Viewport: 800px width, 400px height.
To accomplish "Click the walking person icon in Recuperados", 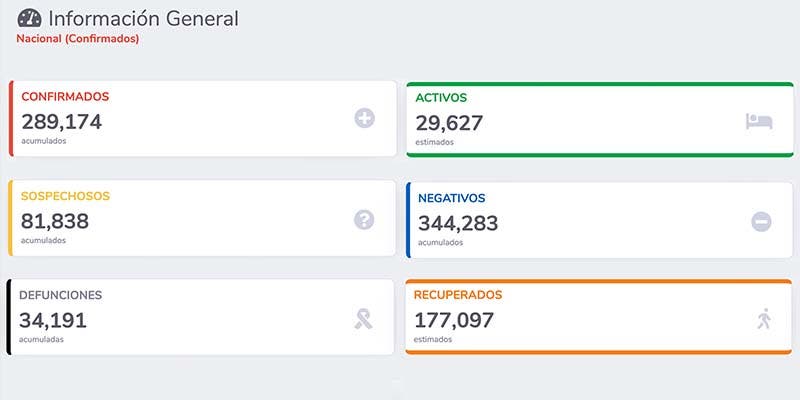I will [764, 320].
